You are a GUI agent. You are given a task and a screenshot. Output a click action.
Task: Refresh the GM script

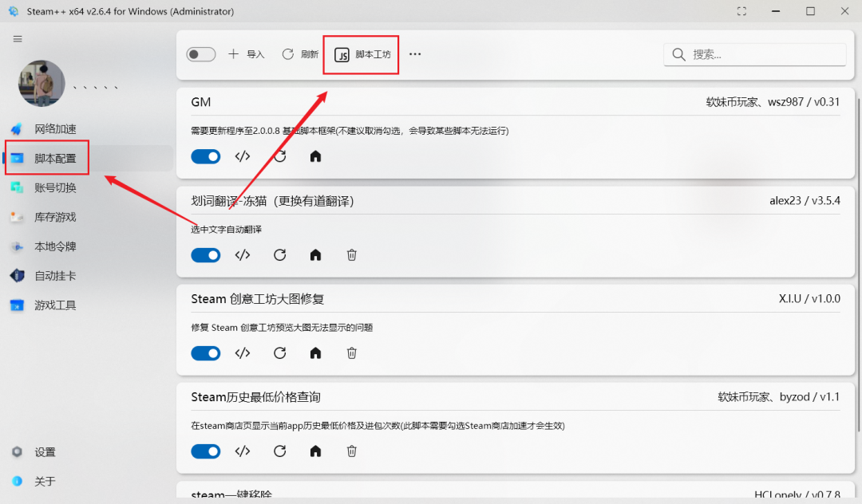(280, 156)
